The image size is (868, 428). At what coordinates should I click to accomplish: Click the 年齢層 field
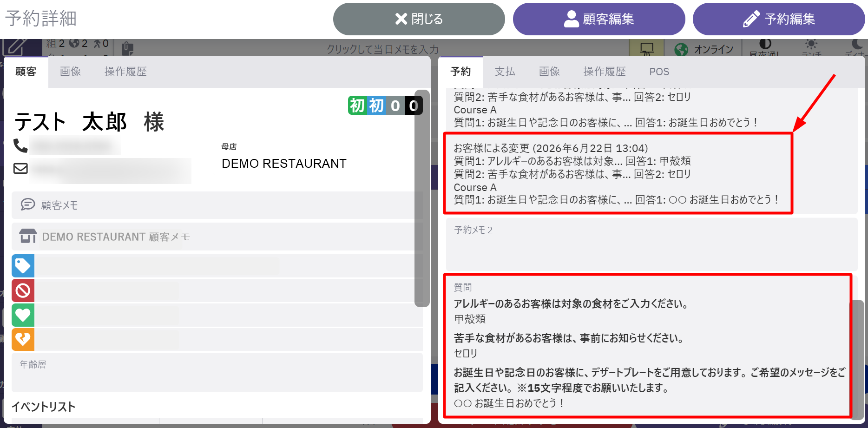(x=217, y=372)
